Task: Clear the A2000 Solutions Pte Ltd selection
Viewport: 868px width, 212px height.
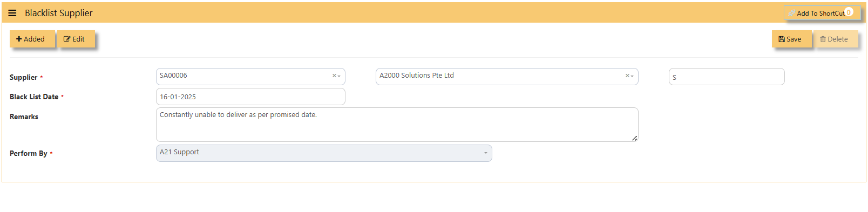Action: click(627, 76)
